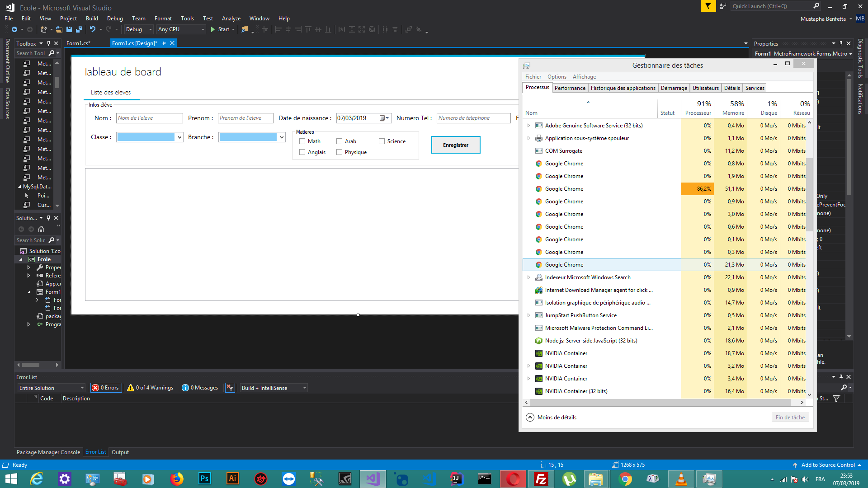Click the Nom de l'eleve text field
This screenshot has height=488, width=868.
[150, 118]
